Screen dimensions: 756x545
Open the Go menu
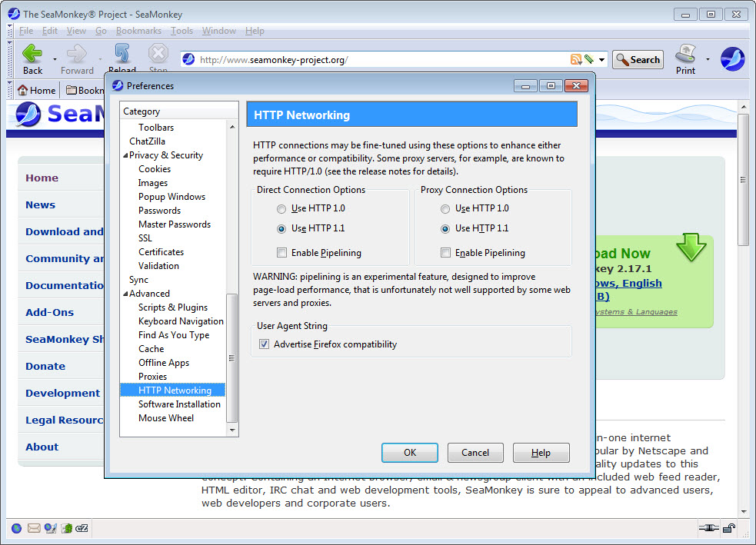coord(101,31)
